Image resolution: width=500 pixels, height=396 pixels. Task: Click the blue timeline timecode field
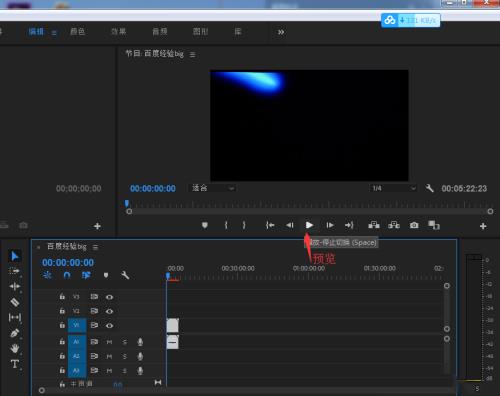(68, 263)
